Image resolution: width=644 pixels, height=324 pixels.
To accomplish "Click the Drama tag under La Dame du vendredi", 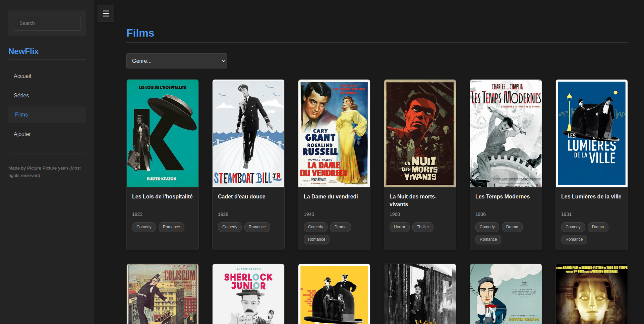I will pos(340,227).
